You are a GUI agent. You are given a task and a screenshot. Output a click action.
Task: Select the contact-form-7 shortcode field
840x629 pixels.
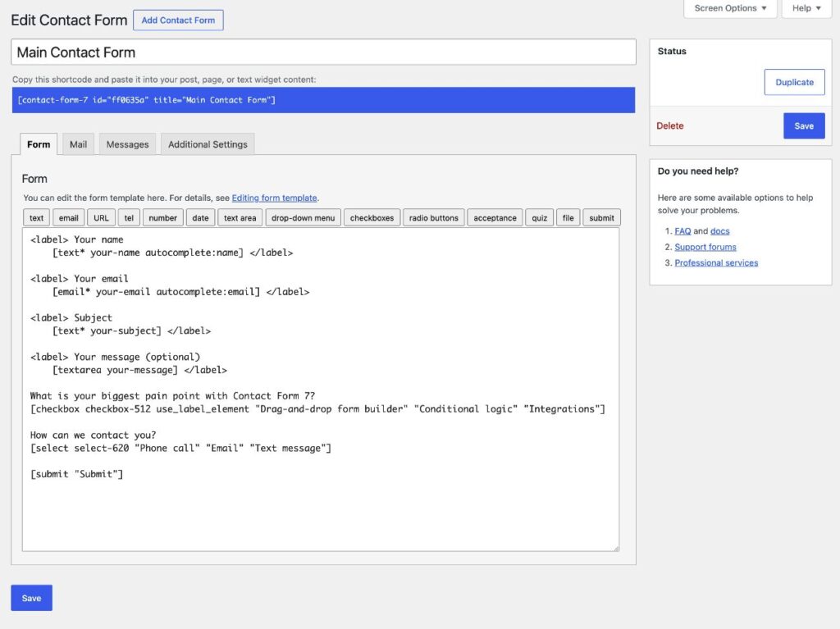[x=323, y=100]
